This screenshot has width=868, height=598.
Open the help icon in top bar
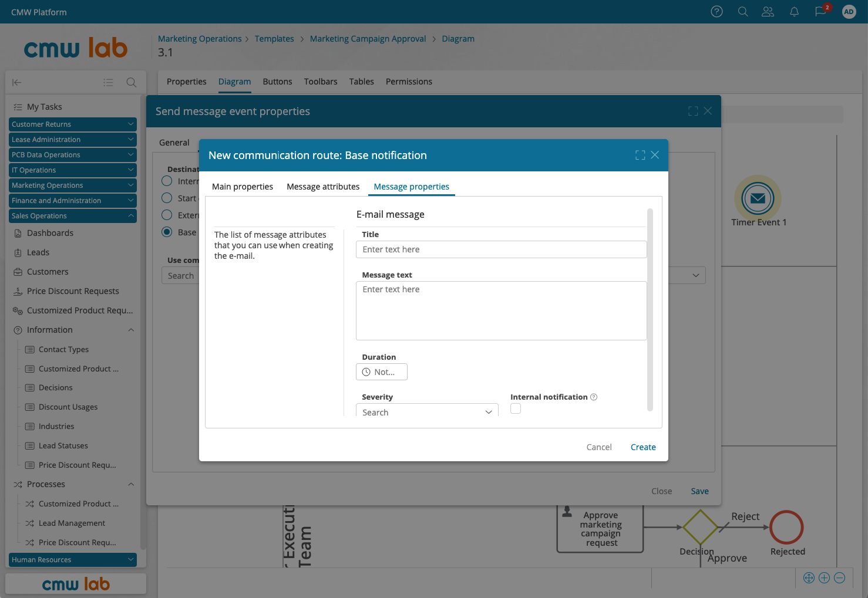click(x=716, y=12)
